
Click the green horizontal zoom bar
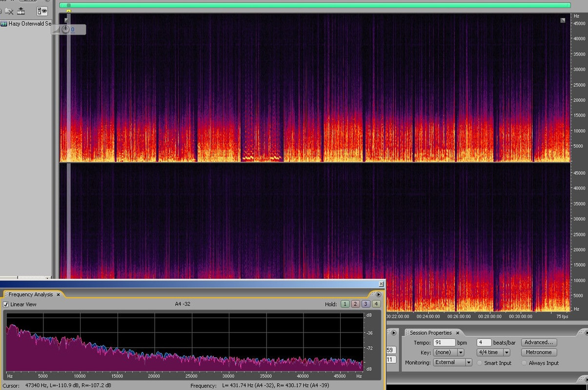tap(315, 5)
